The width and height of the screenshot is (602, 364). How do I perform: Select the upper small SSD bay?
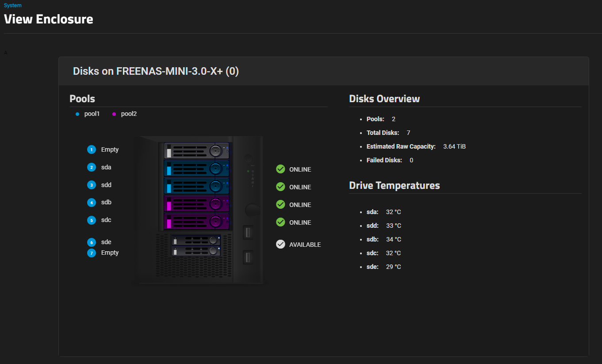(x=196, y=240)
